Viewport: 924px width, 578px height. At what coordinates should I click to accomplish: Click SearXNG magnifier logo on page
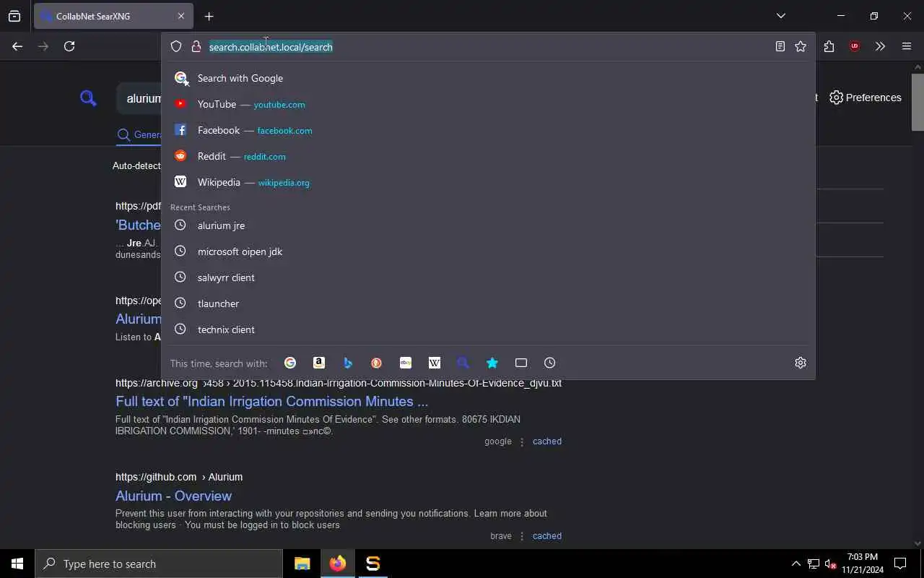point(88,98)
